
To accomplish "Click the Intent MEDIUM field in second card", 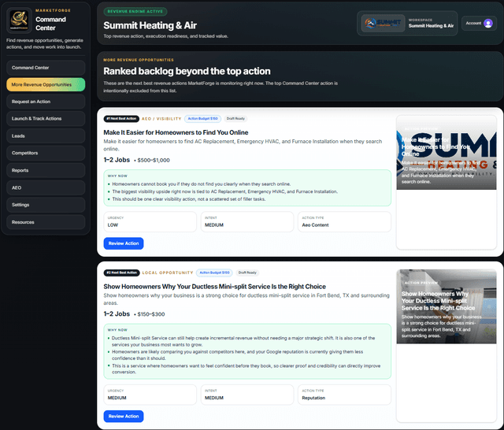I will click(247, 395).
